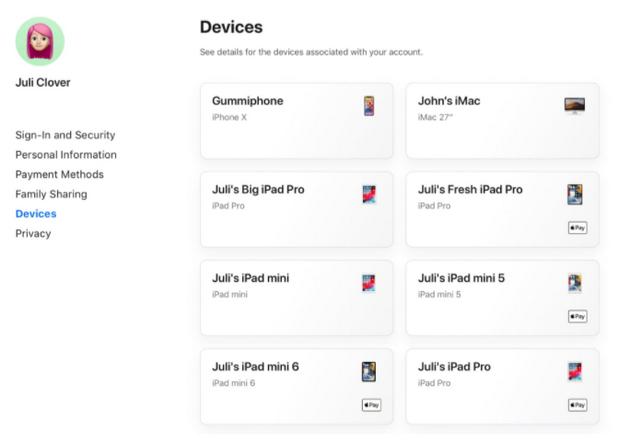Click Juli's iPad mini device icon
The width and height of the screenshot is (630, 444).
tap(369, 283)
